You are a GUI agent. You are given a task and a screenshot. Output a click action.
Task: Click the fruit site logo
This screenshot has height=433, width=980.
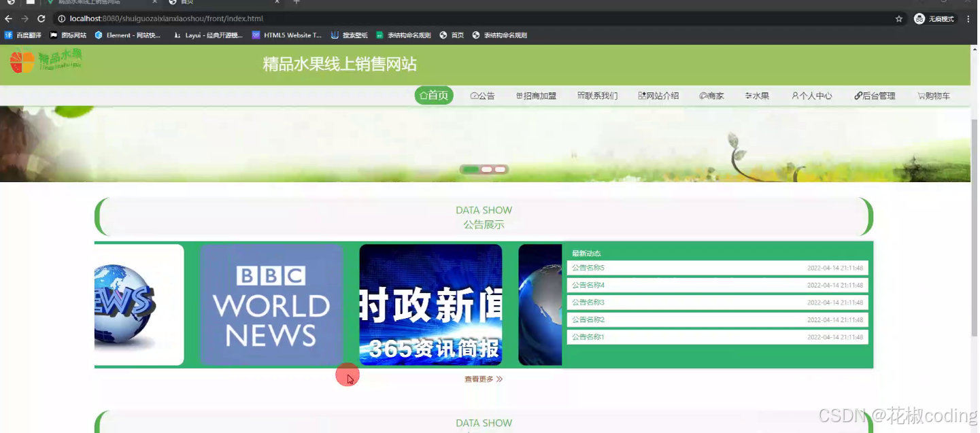46,61
